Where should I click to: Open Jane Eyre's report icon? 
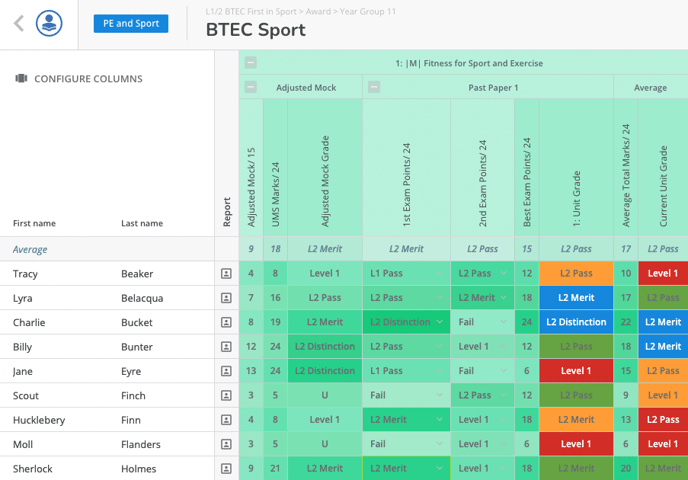226,371
